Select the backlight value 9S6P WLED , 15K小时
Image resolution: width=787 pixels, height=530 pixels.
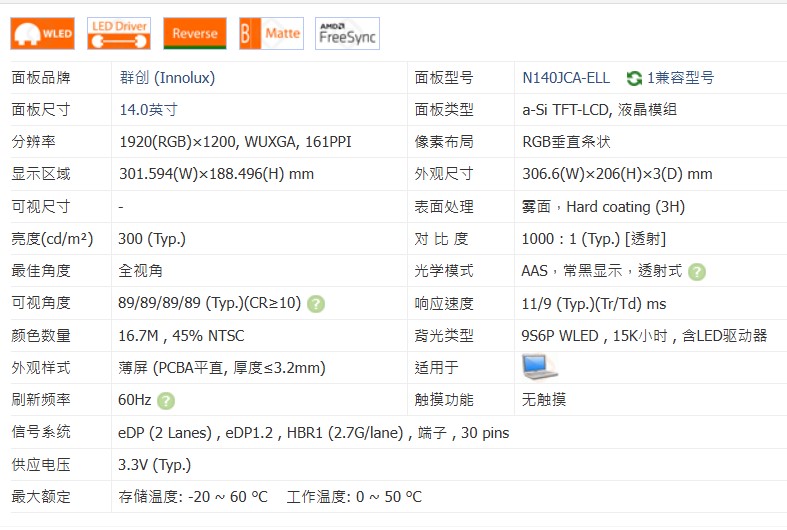pos(594,336)
